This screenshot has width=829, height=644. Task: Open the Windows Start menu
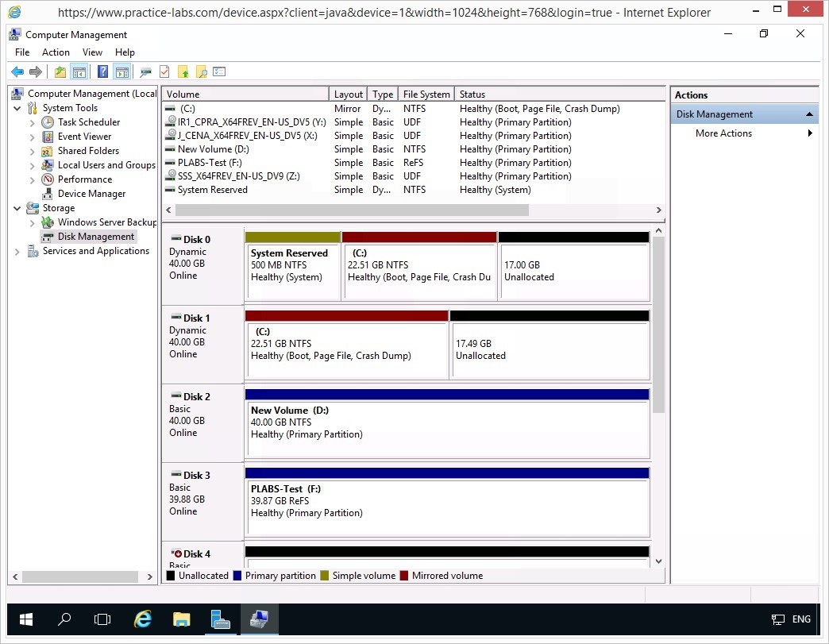pyautogui.click(x=26, y=619)
